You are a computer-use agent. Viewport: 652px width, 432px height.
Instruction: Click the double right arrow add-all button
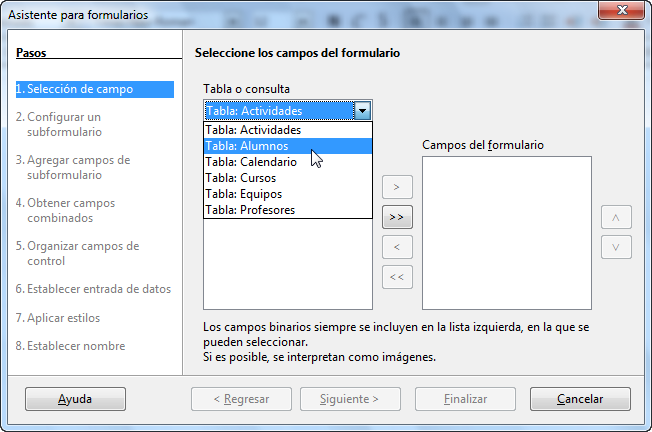[397, 217]
